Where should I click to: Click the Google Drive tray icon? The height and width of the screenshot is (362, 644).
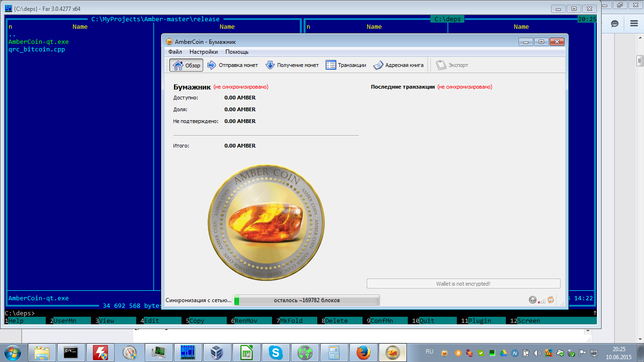[504, 352]
